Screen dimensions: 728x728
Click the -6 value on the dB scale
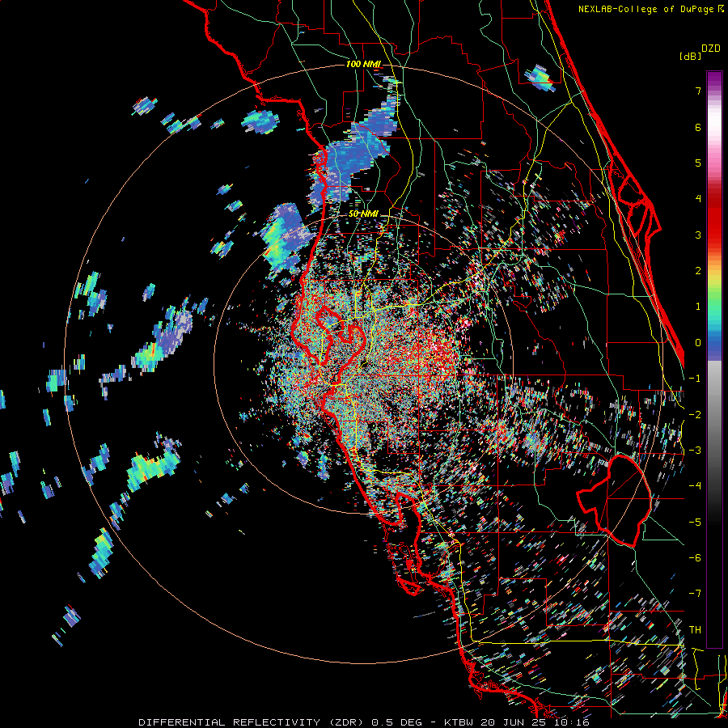pyautogui.click(x=695, y=558)
